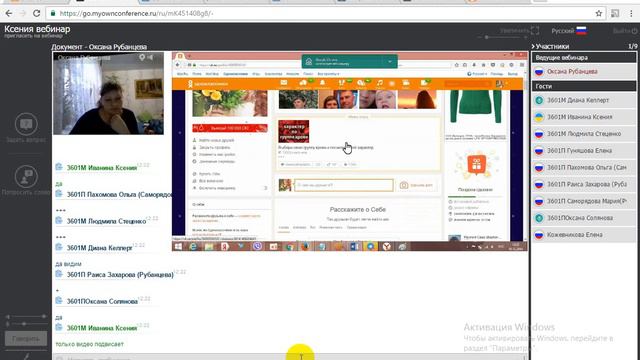This screenshot has width=640, height=360.
Task: Open Internet Explorer in shared taskbar
Action: point(193,246)
